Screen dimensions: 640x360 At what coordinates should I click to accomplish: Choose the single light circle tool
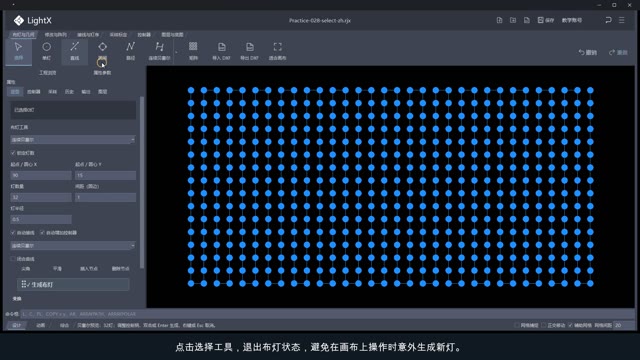tap(47, 51)
